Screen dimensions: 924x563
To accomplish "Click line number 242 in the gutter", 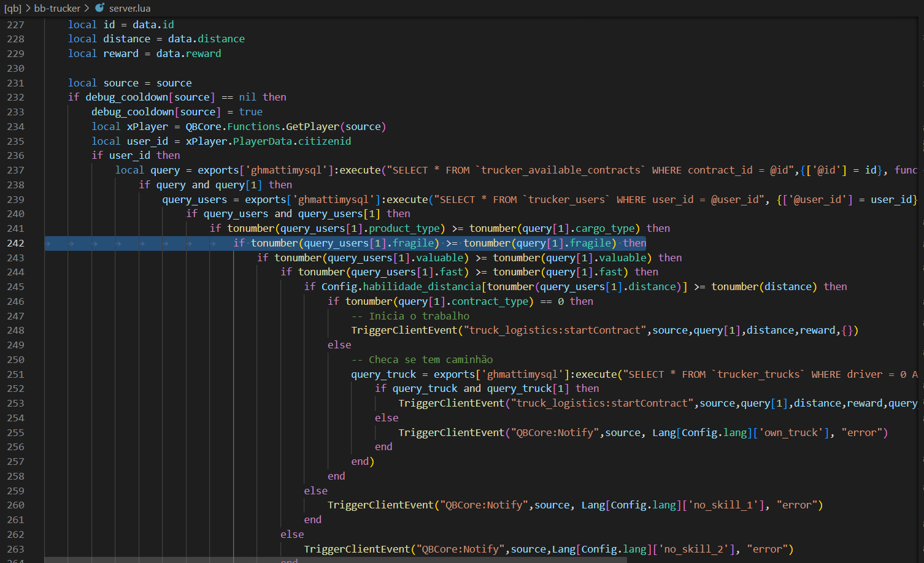I will [x=15, y=243].
